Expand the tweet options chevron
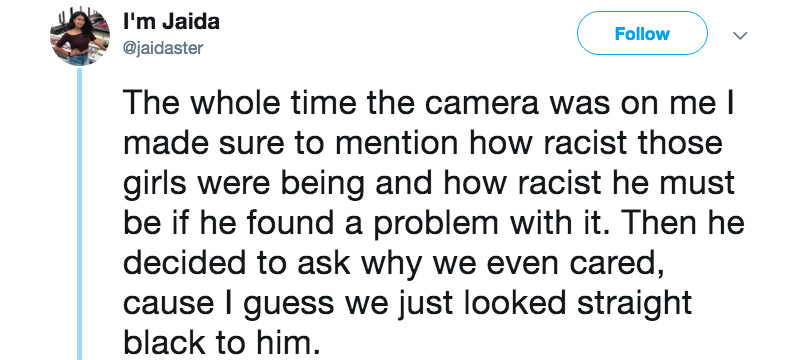800x360 pixels. (739, 36)
